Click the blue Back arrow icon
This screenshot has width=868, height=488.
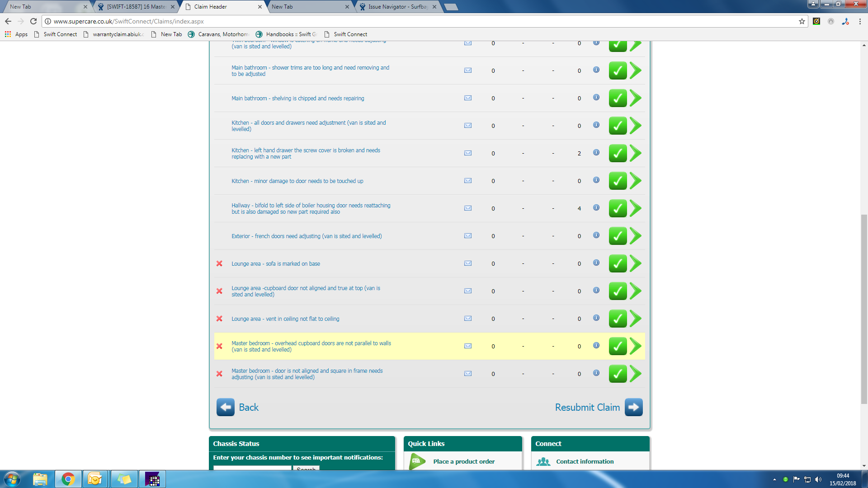[x=225, y=407]
